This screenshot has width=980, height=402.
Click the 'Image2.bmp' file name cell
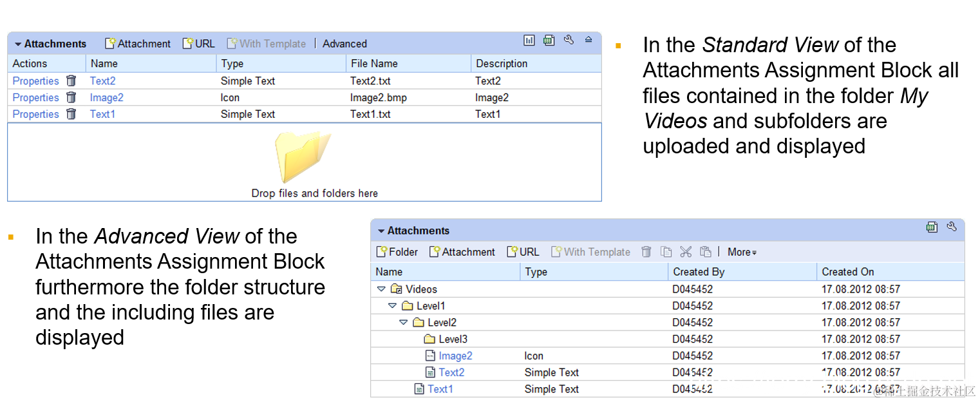click(x=379, y=98)
